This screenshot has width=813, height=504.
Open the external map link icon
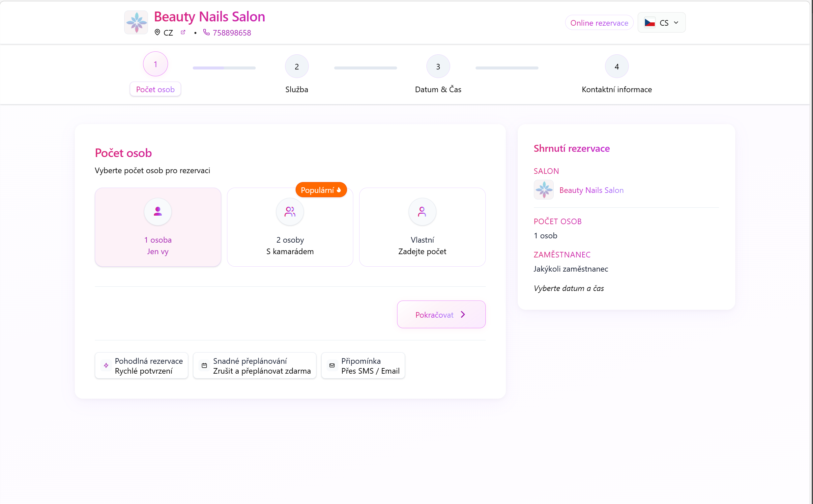point(183,32)
